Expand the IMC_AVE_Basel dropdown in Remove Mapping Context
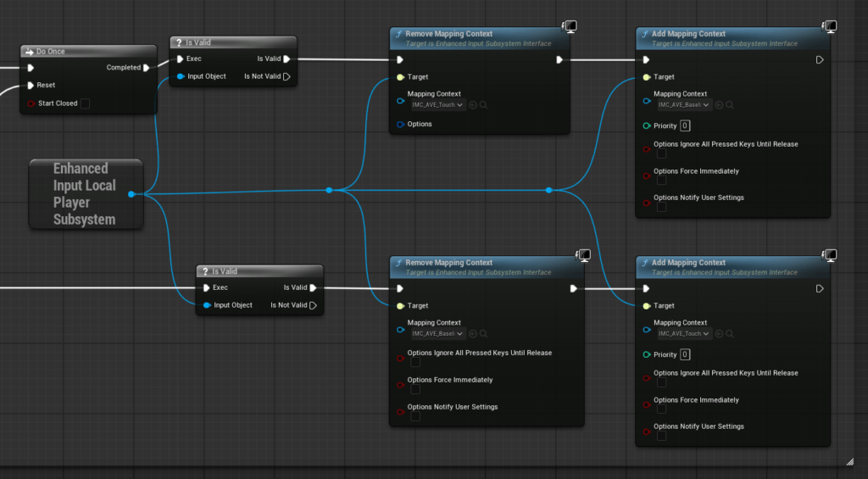The height and width of the screenshot is (479, 868). click(437, 334)
